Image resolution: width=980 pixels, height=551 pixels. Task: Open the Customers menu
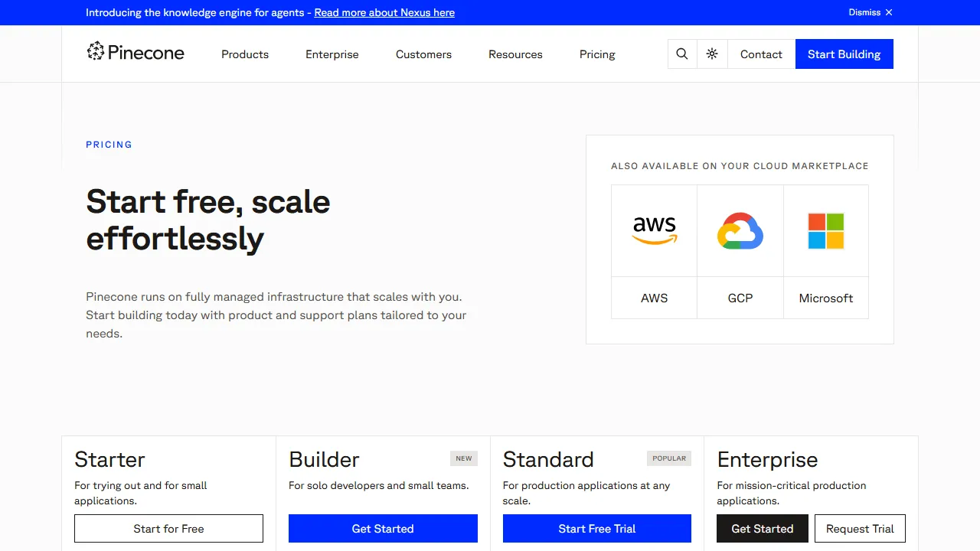(423, 54)
